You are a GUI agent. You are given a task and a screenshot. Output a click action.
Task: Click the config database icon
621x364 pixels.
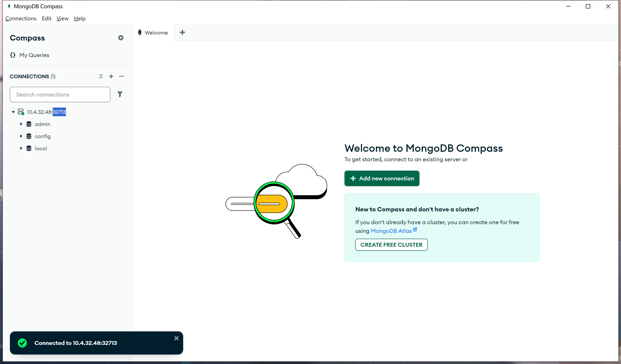(x=29, y=136)
